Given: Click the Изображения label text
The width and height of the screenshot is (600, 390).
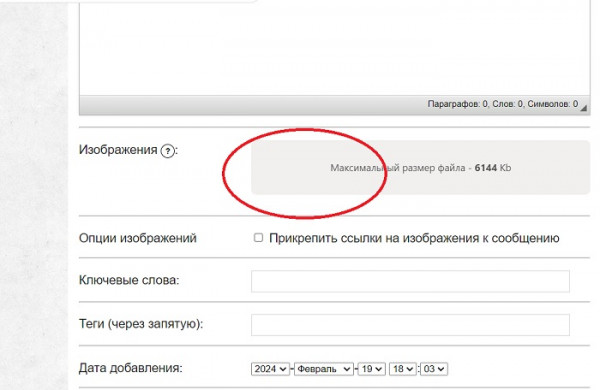Looking at the screenshot, I should tap(118, 150).
